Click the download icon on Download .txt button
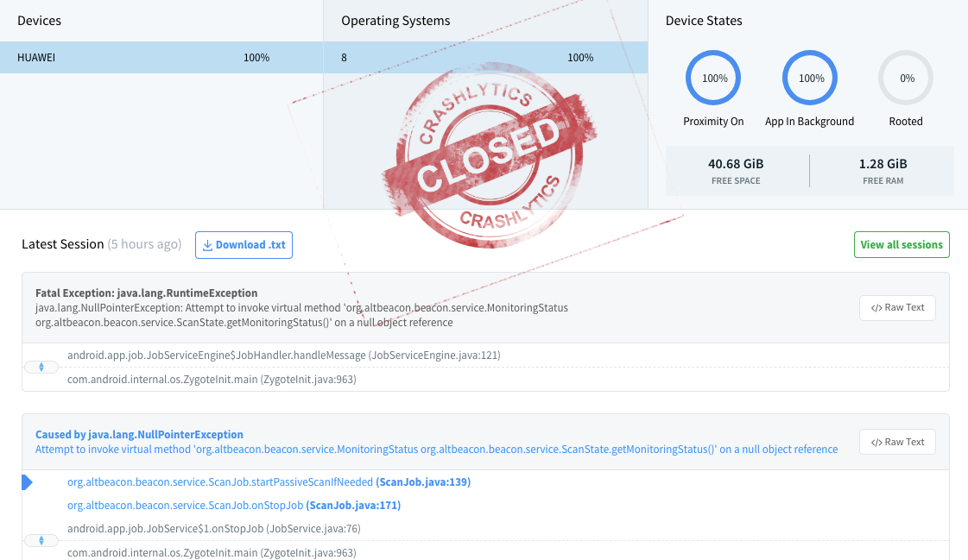The width and height of the screenshot is (968, 560). pyautogui.click(x=207, y=245)
